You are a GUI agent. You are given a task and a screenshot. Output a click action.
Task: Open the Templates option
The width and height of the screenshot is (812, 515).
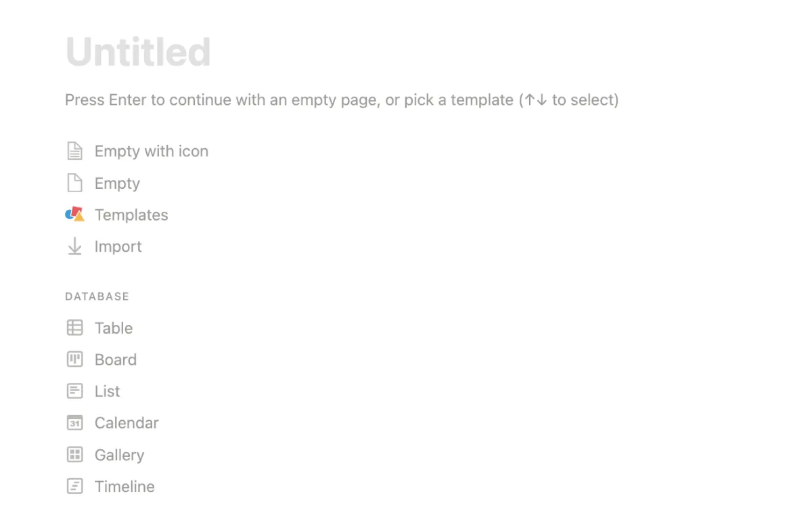pyautogui.click(x=131, y=215)
